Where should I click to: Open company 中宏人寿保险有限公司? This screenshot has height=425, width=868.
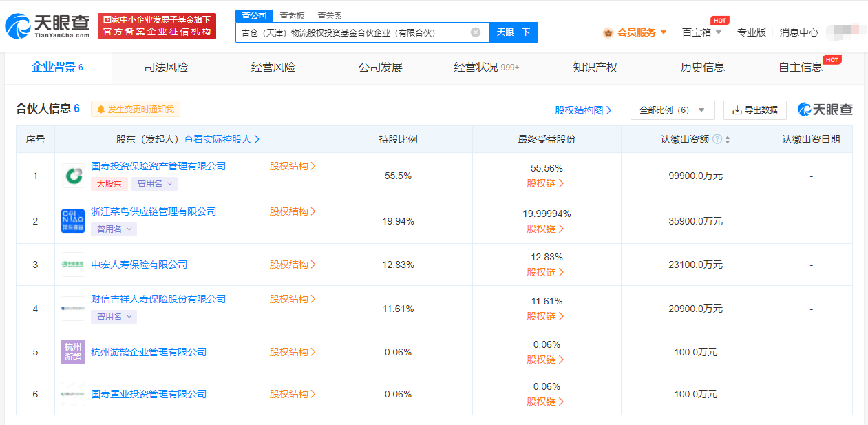(139, 265)
